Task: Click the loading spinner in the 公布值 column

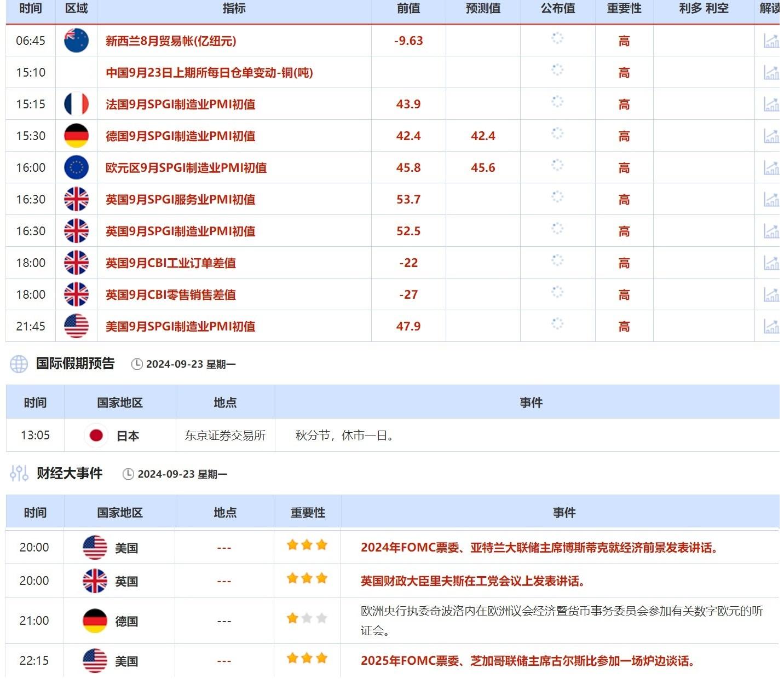Action: click(557, 40)
